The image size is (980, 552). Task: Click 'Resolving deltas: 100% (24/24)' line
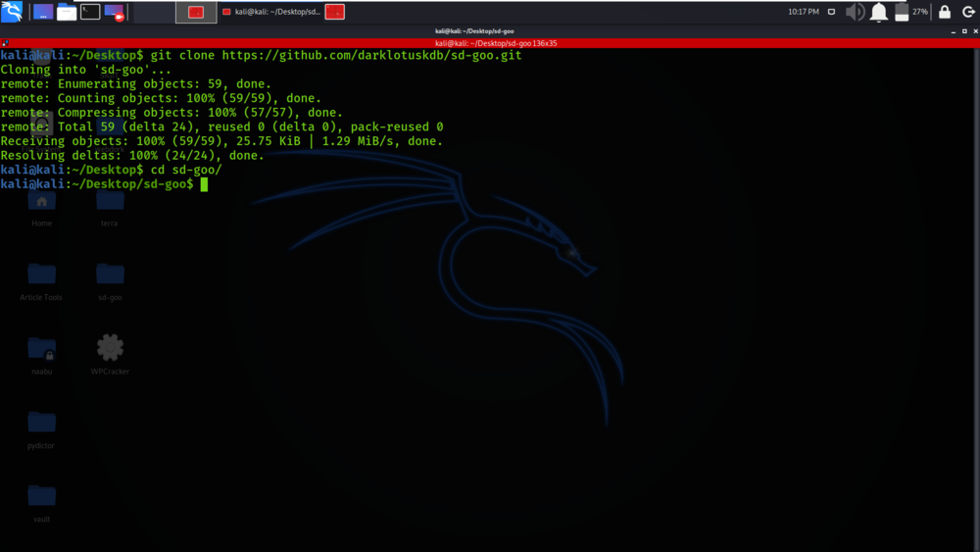(x=132, y=156)
